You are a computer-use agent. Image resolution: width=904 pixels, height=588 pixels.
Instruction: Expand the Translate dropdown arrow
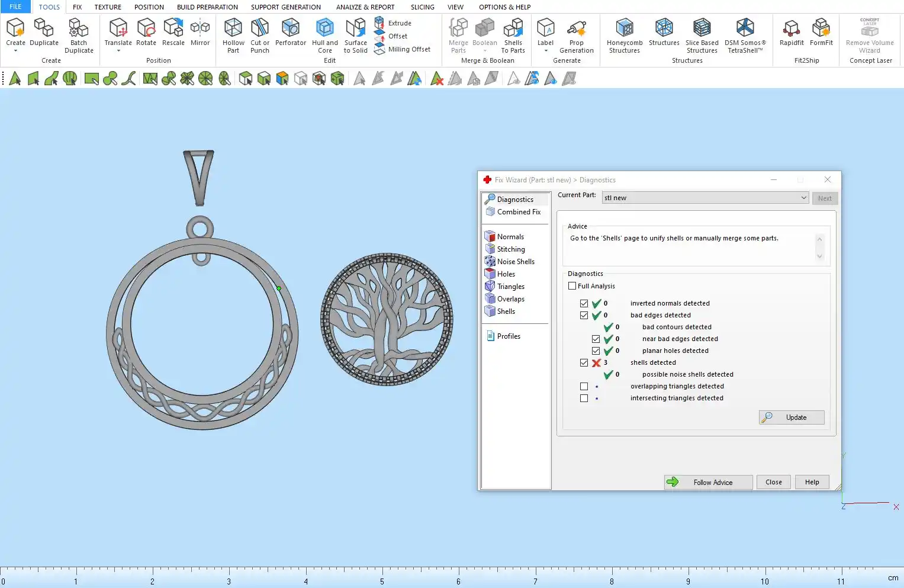pyautogui.click(x=118, y=51)
